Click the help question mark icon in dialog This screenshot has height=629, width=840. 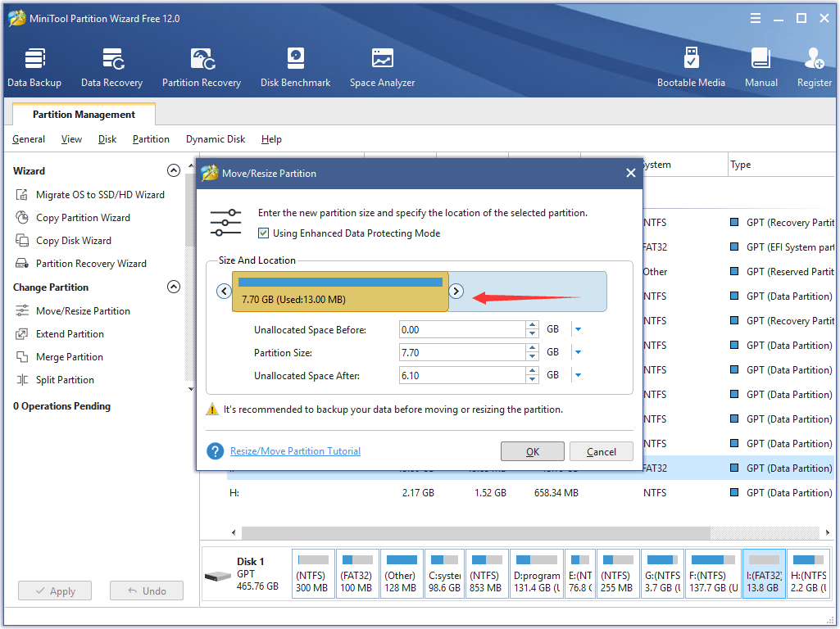point(216,451)
